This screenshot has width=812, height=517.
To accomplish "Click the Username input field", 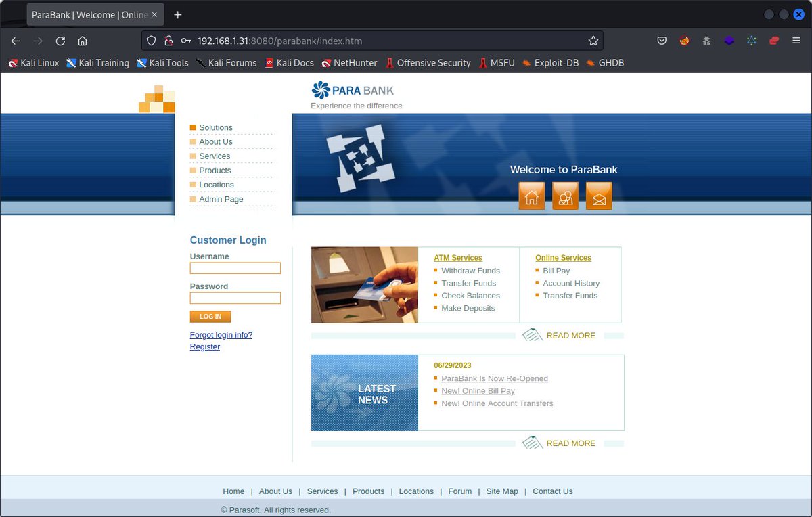I will (x=235, y=268).
